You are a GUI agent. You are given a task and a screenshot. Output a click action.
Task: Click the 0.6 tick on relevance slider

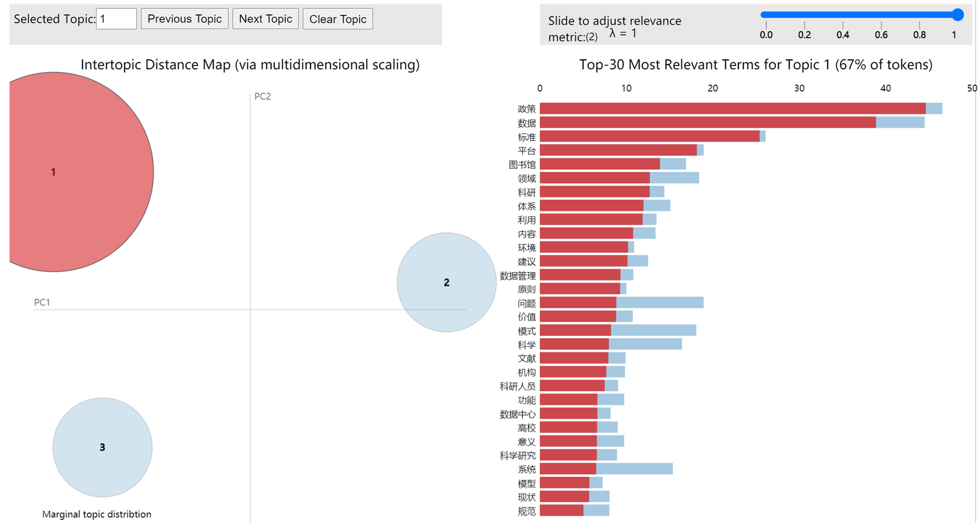881,35
